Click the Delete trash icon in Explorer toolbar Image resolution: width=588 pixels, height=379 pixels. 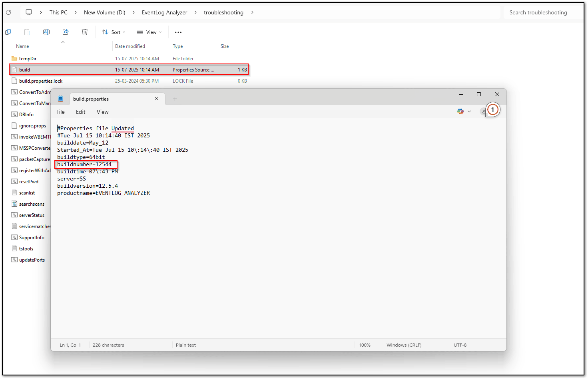pos(85,32)
